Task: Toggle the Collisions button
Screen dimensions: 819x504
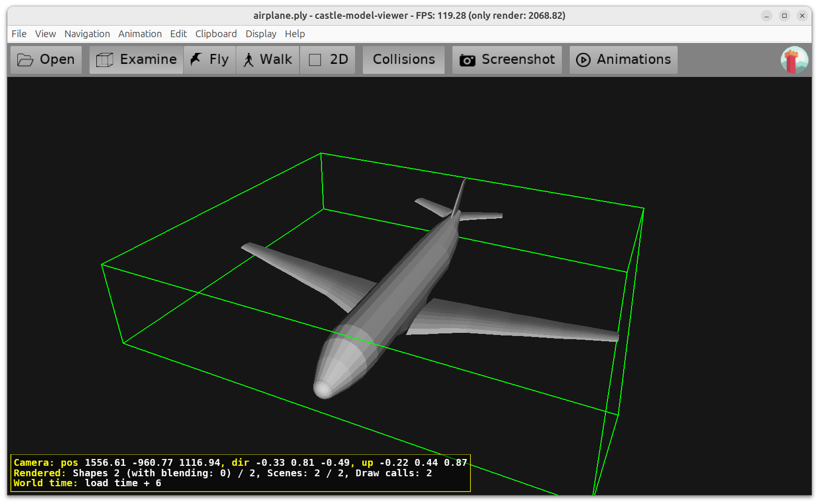Action: [x=403, y=60]
